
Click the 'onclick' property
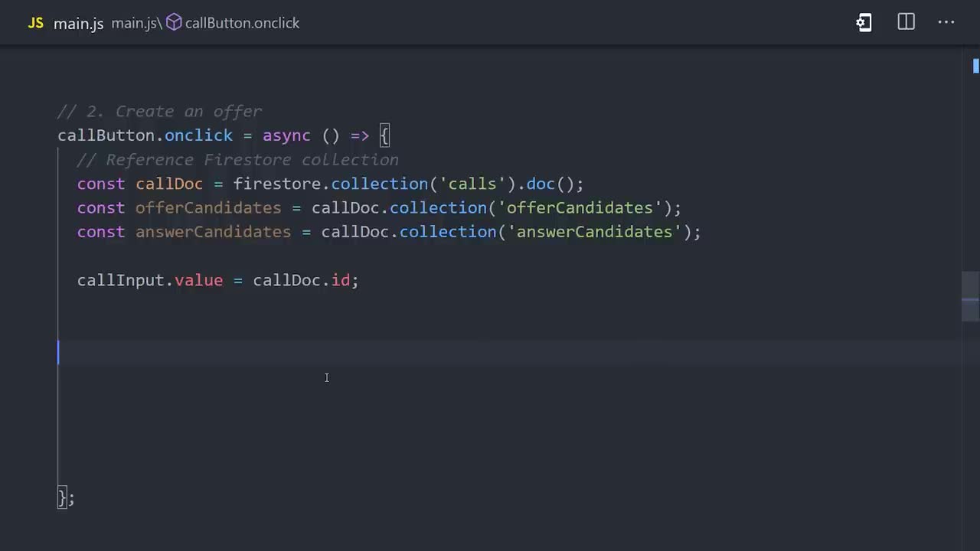pos(198,135)
